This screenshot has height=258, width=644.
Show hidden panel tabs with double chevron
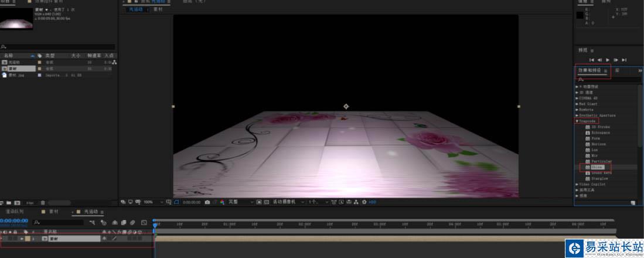coord(640,71)
